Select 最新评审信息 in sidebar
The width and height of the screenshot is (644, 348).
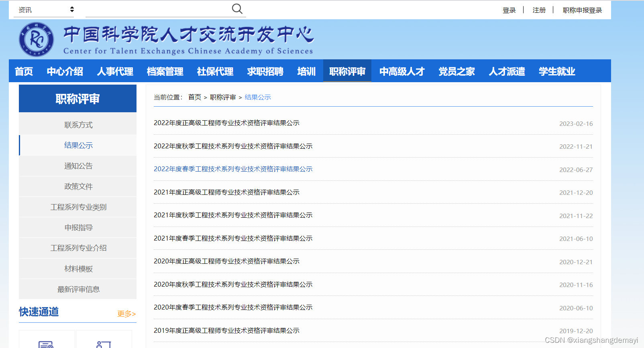78,289
